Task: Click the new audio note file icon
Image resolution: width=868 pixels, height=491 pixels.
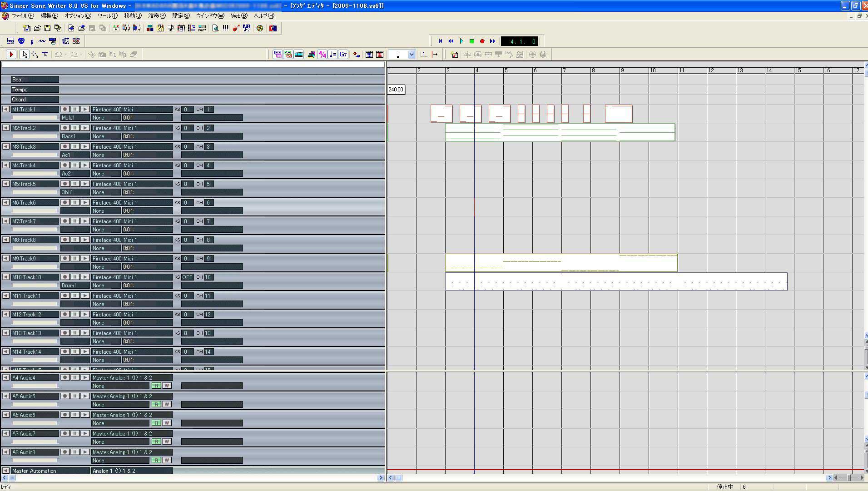Action: pos(455,54)
